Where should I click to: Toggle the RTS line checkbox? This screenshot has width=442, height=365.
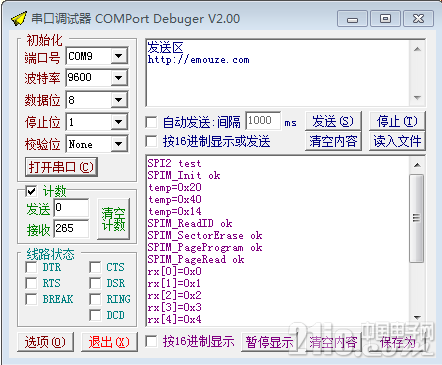coord(31,283)
